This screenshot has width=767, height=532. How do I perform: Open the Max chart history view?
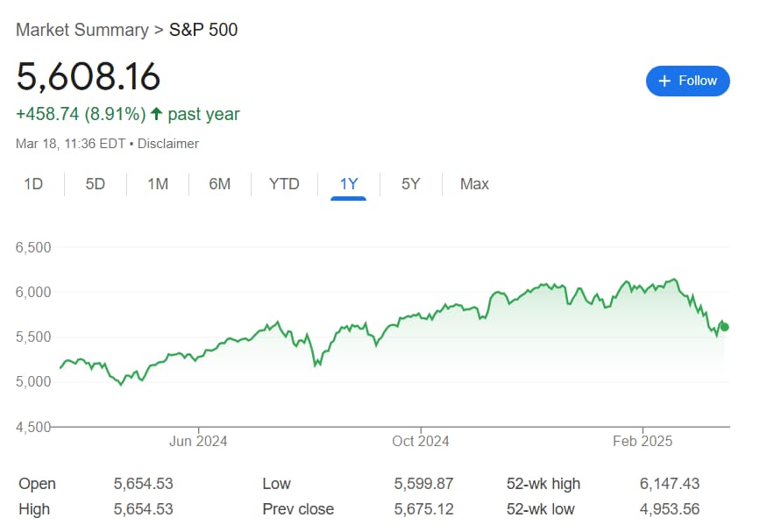(x=473, y=184)
